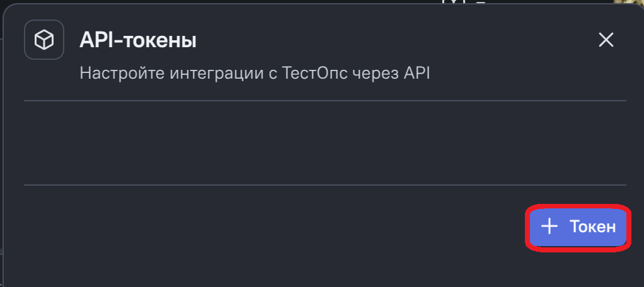
Task: Click the plus Токен button
Action: 578,227
